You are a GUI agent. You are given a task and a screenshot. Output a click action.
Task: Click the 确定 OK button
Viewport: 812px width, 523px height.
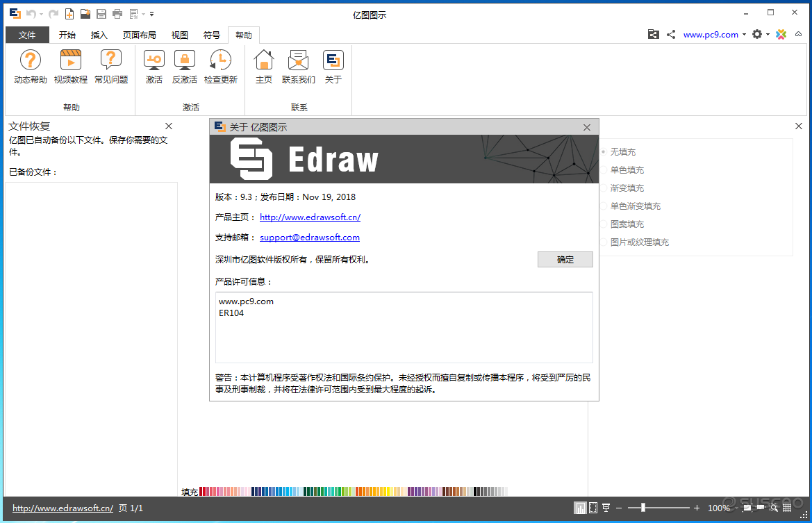(565, 260)
